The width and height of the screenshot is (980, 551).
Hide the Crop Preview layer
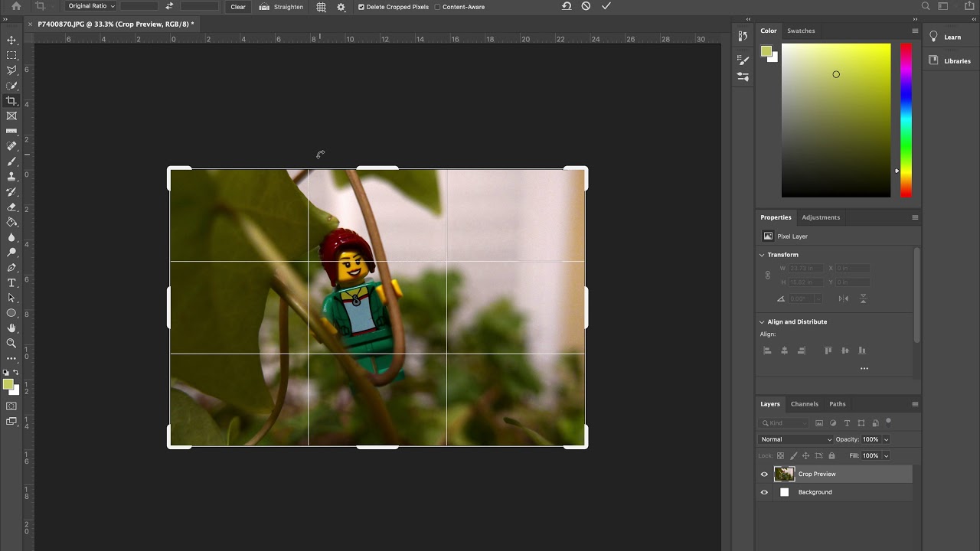[x=764, y=474]
